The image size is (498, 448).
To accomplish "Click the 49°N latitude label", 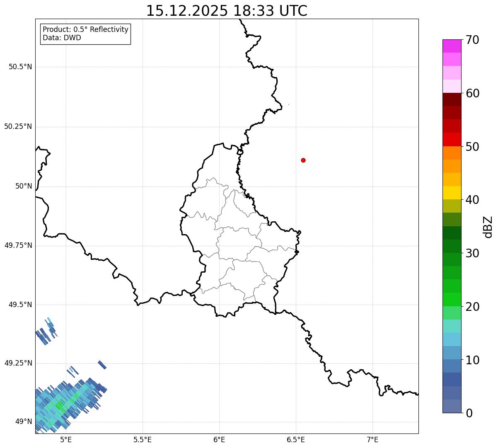I will click(24, 421).
